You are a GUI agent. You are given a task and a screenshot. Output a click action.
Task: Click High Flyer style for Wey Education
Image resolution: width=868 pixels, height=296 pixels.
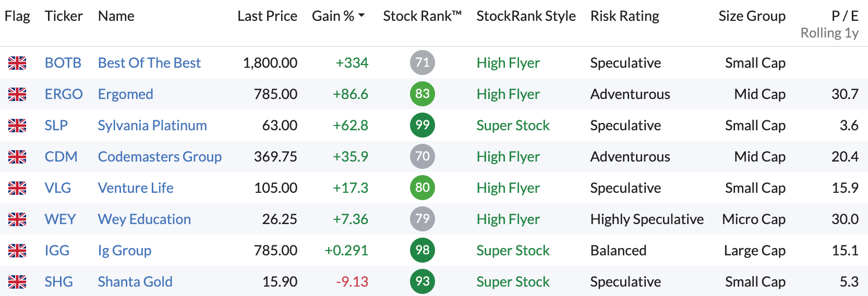point(508,219)
